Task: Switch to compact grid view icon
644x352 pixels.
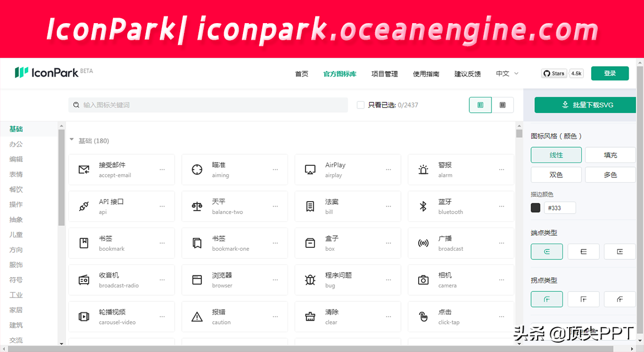Action: (502, 105)
